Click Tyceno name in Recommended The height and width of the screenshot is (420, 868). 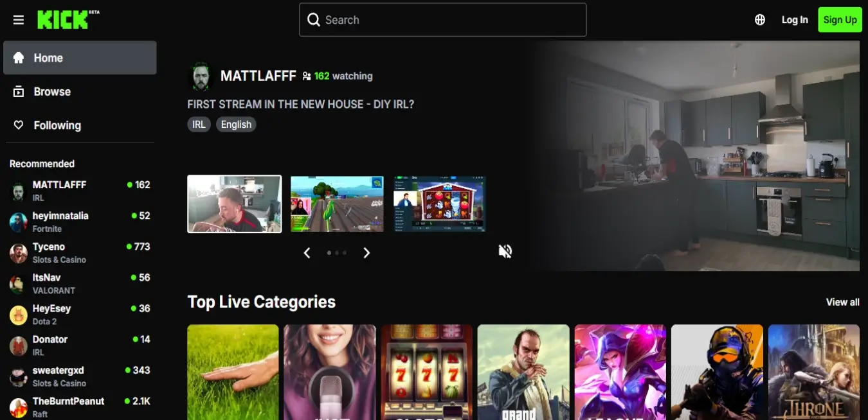click(49, 247)
